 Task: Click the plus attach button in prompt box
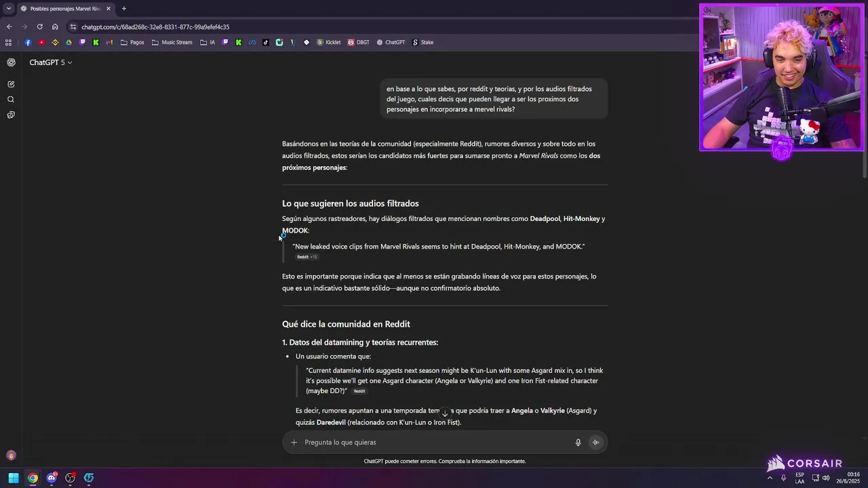click(294, 443)
